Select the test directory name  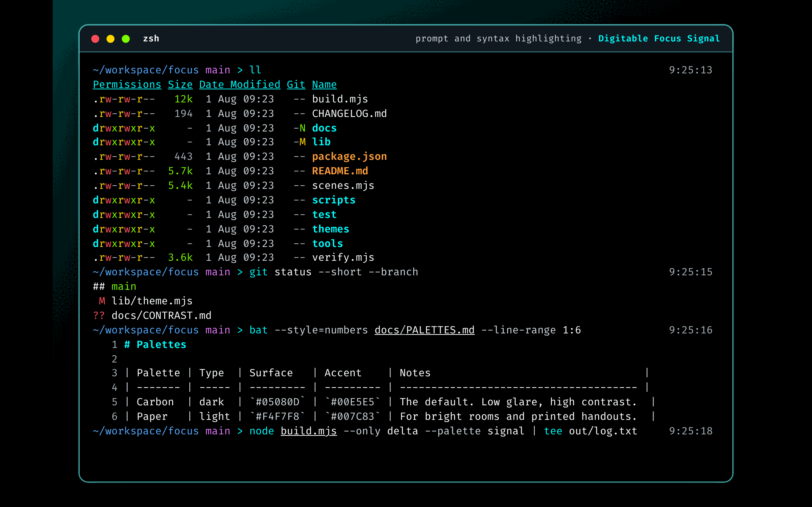pyautogui.click(x=324, y=215)
